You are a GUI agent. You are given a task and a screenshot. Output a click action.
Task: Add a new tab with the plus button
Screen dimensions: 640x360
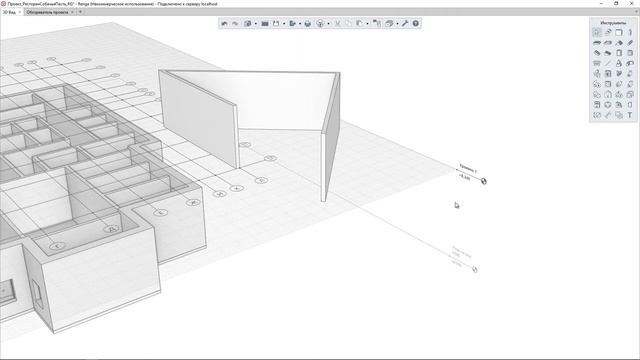(80, 12)
